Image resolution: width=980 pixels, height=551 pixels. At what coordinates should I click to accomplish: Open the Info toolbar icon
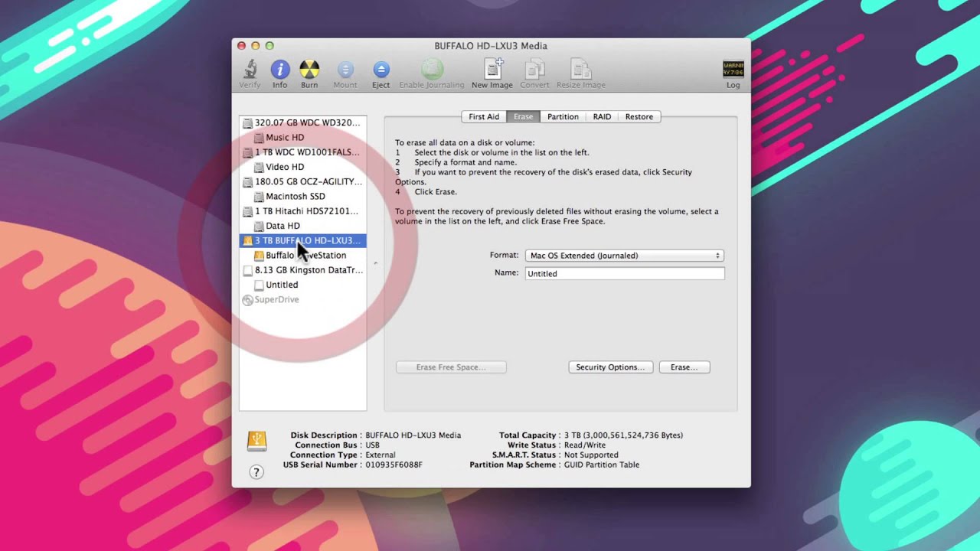(x=280, y=70)
